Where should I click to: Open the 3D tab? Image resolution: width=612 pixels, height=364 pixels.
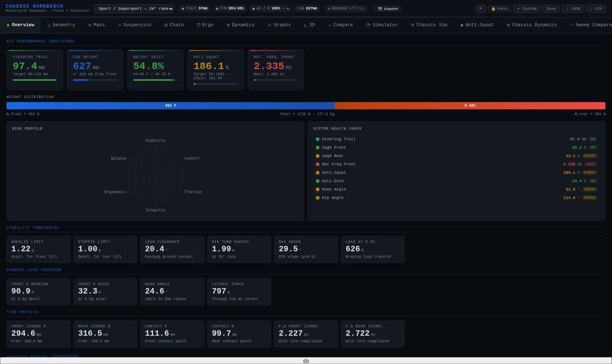tap(309, 25)
